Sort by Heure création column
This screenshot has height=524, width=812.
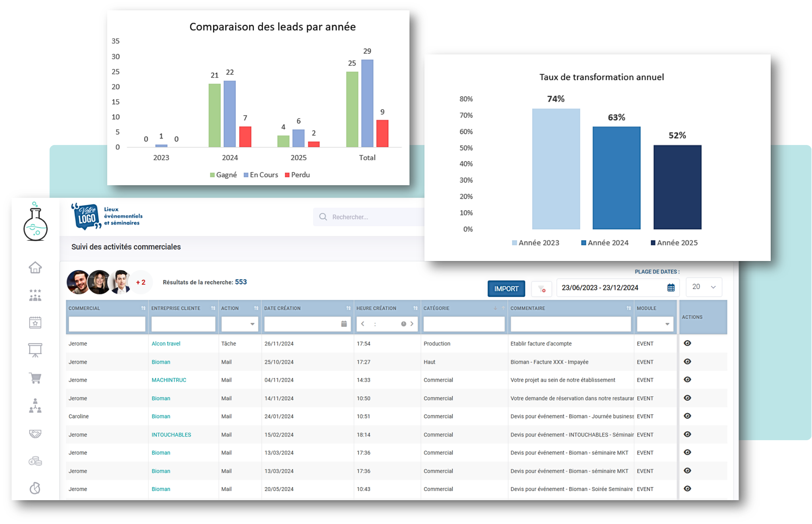415,308
